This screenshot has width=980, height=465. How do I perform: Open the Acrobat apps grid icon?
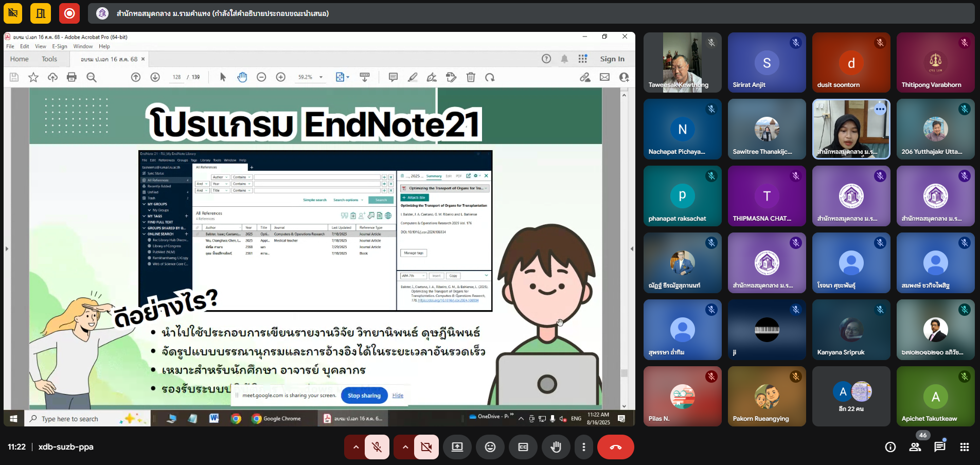582,59
